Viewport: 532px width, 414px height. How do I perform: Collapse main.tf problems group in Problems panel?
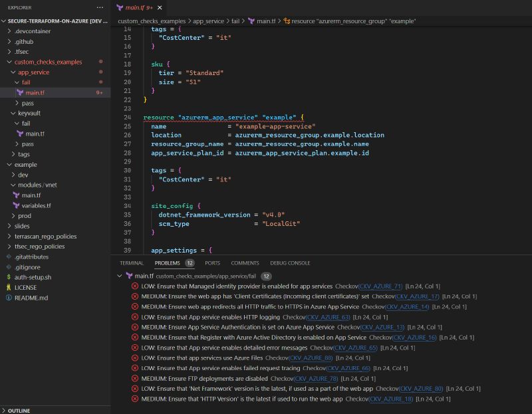pyautogui.click(x=120, y=276)
